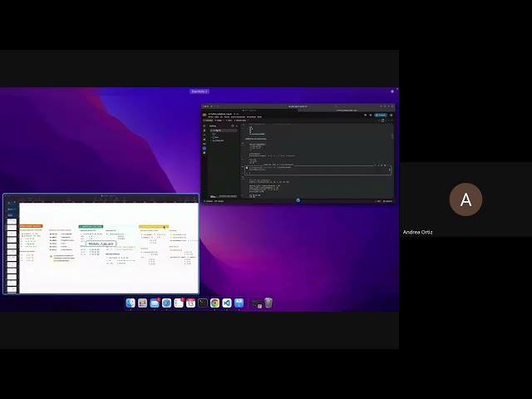Select the Escritorio 2 desktop label

(199, 91)
